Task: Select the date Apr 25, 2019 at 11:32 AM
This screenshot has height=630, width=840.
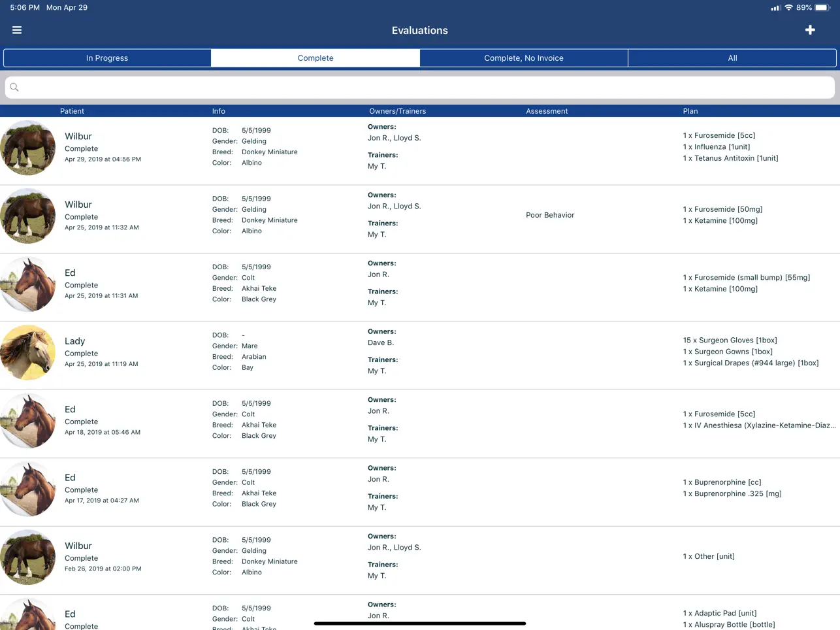Action: pos(102,227)
